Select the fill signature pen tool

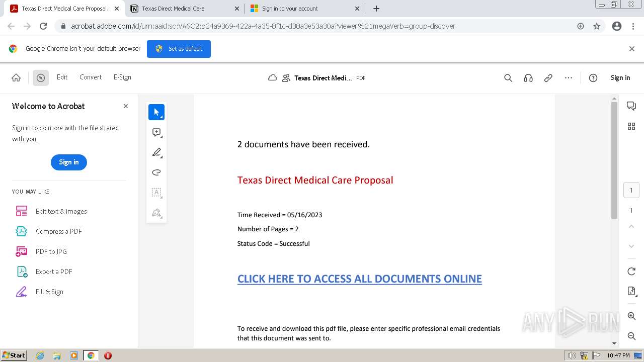pyautogui.click(x=156, y=213)
